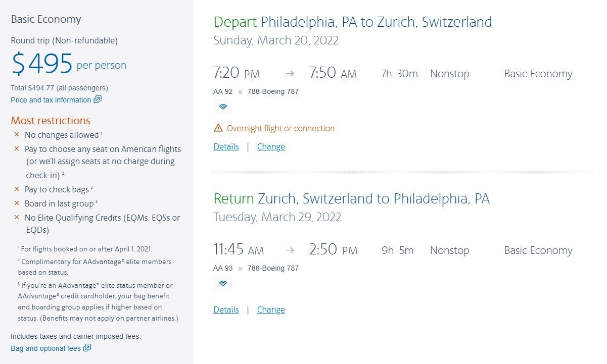
Task: Open the Bag and optional fees link
Action: [x=45, y=348]
